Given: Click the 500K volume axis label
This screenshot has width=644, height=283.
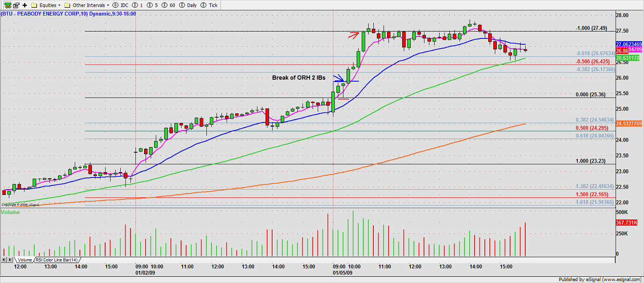Looking at the screenshot, I should [x=622, y=212].
